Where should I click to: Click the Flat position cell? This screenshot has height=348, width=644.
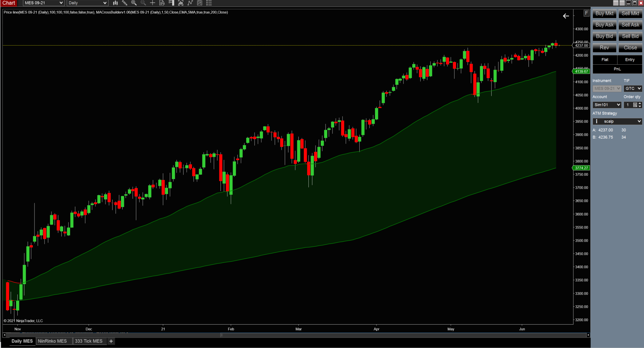[x=605, y=60]
